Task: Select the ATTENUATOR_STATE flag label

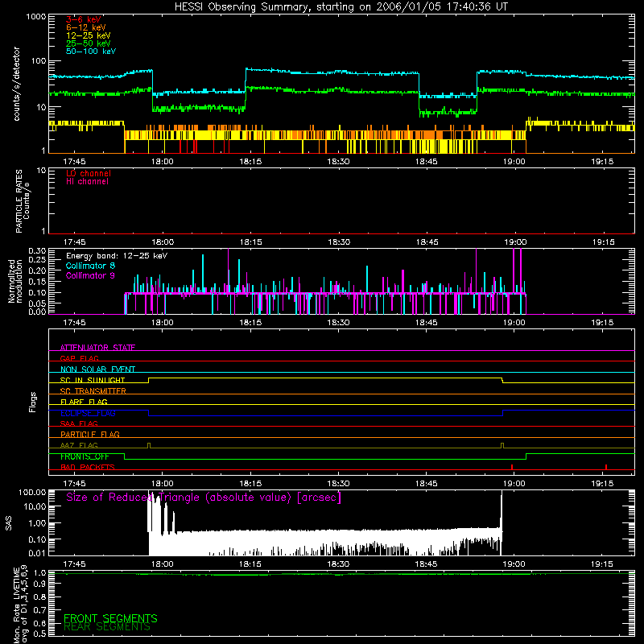Action: pos(97,348)
